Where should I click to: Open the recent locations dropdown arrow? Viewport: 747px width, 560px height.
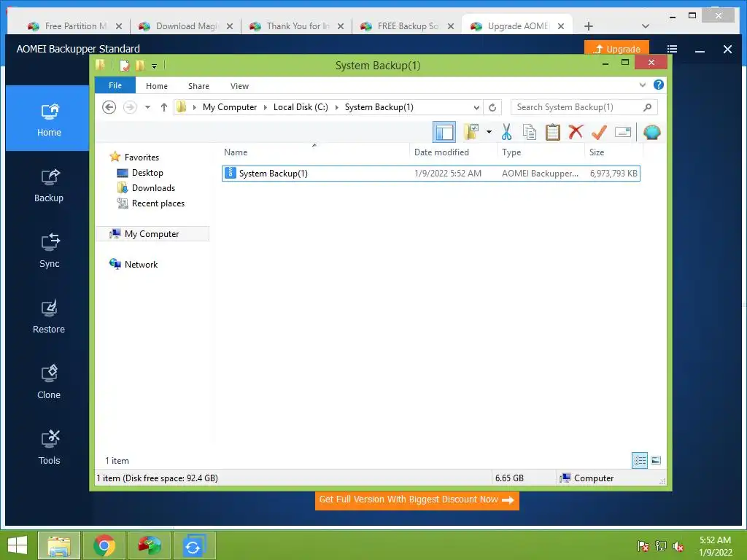point(147,107)
